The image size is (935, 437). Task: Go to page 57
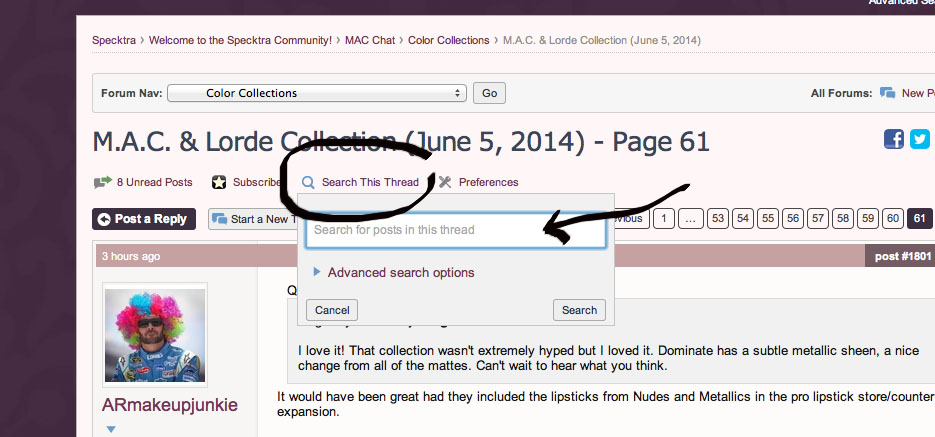(x=818, y=219)
